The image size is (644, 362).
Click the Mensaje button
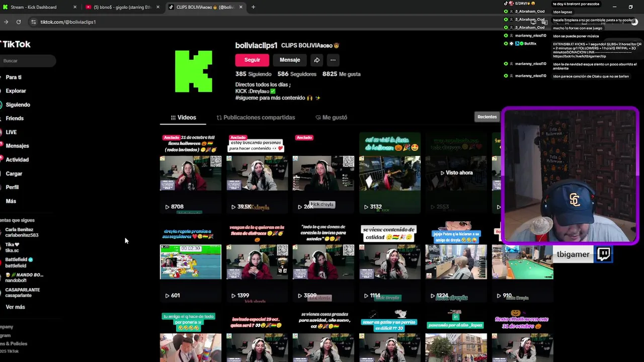tap(290, 60)
